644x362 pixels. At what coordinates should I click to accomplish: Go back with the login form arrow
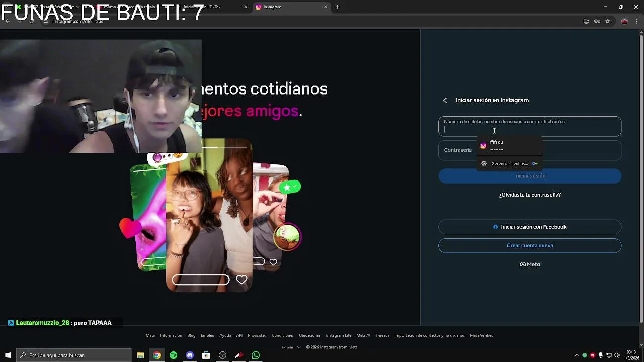click(x=445, y=100)
